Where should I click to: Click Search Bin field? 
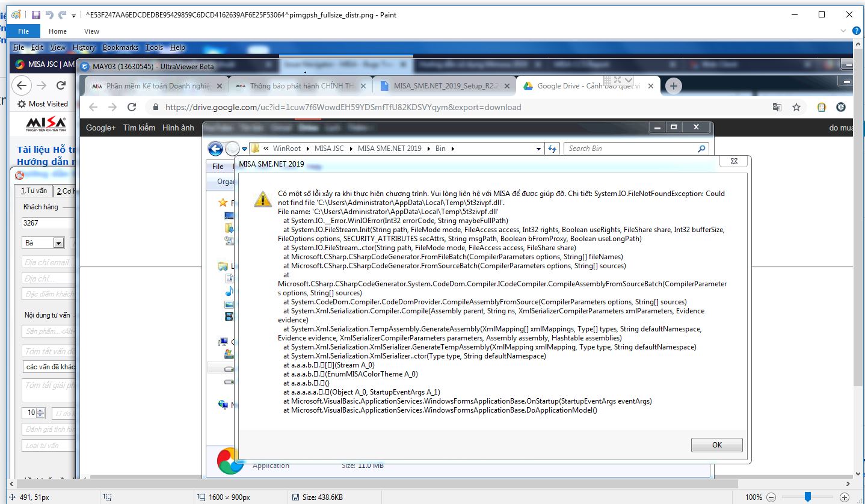point(636,149)
